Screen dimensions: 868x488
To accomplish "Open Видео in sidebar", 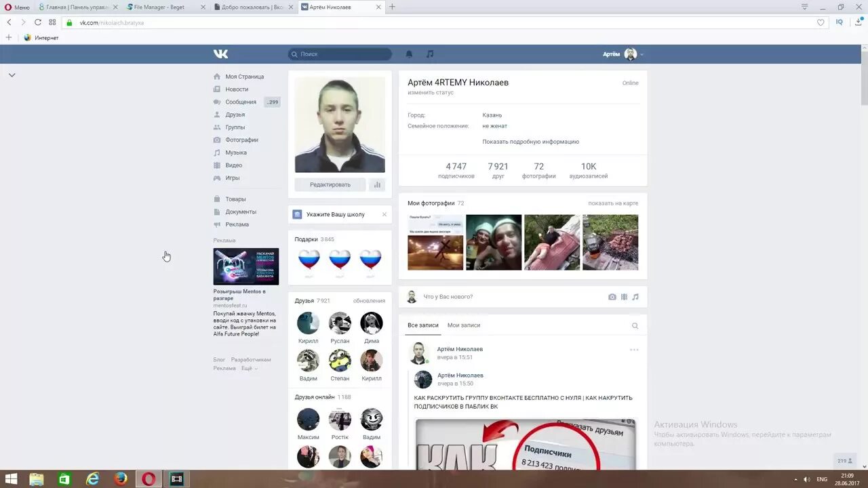I will pos(234,165).
